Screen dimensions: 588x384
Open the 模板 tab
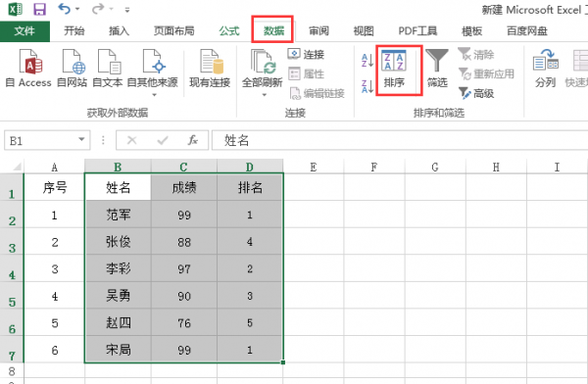pos(471,30)
